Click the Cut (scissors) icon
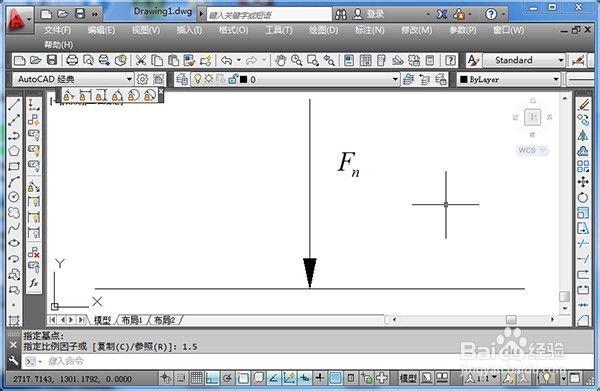600x391 pixels. point(141,60)
